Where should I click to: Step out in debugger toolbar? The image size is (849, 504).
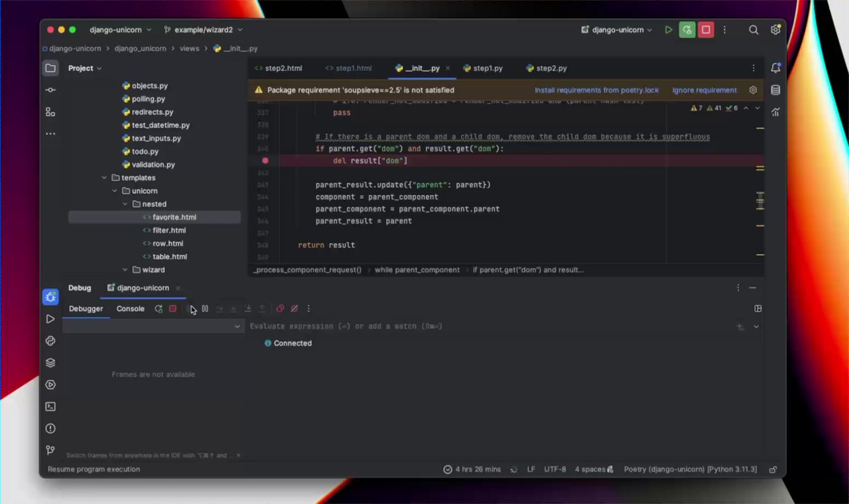point(262,308)
